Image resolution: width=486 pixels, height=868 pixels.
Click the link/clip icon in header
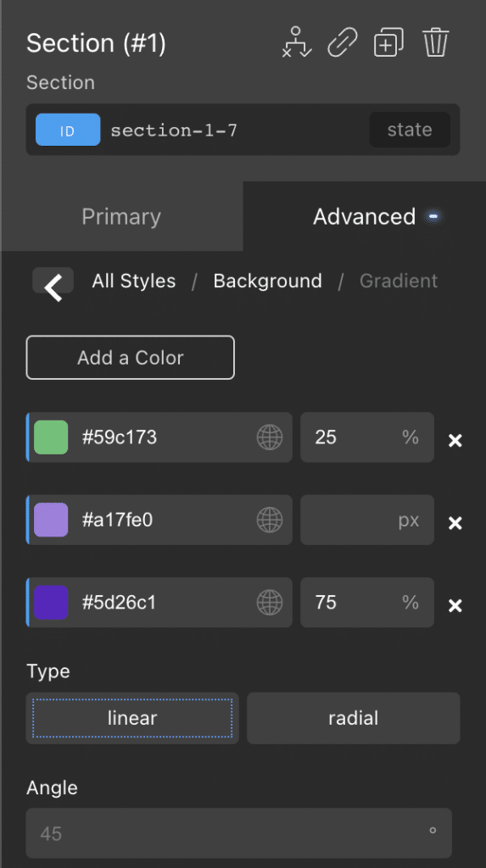(343, 42)
